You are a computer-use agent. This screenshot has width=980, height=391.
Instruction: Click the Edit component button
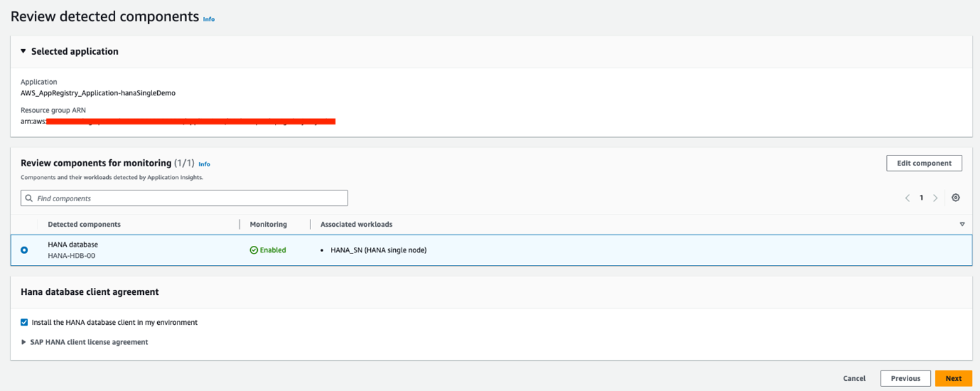click(x=924, y=163)
